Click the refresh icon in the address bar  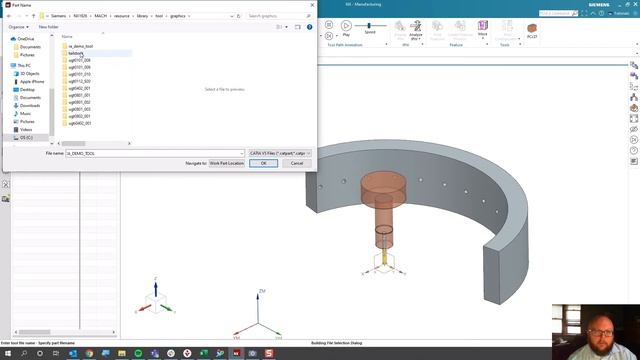pyautogui.click(x=239, y=16)
